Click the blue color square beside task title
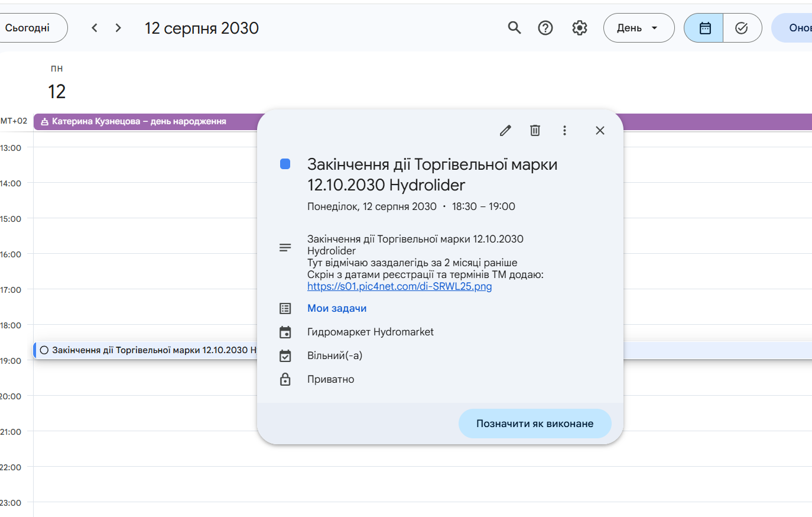812x517 pixels. click(285, 164)
